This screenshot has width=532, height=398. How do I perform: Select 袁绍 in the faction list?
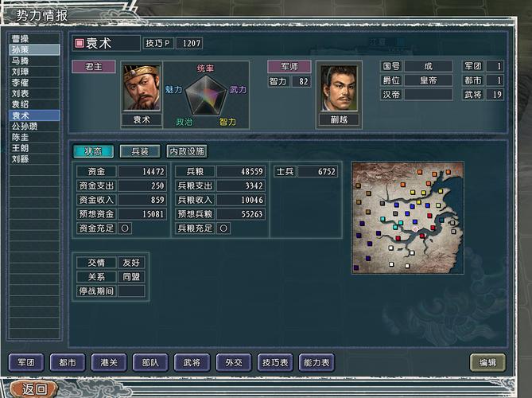click(x=35, y=104)
